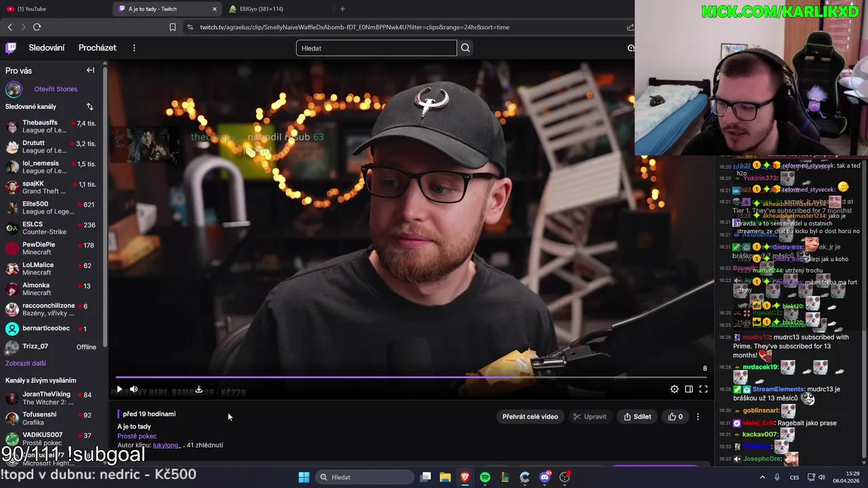Open more clip options menu below the player
This screenshot has height=488, width=868.
pos(698,417)
